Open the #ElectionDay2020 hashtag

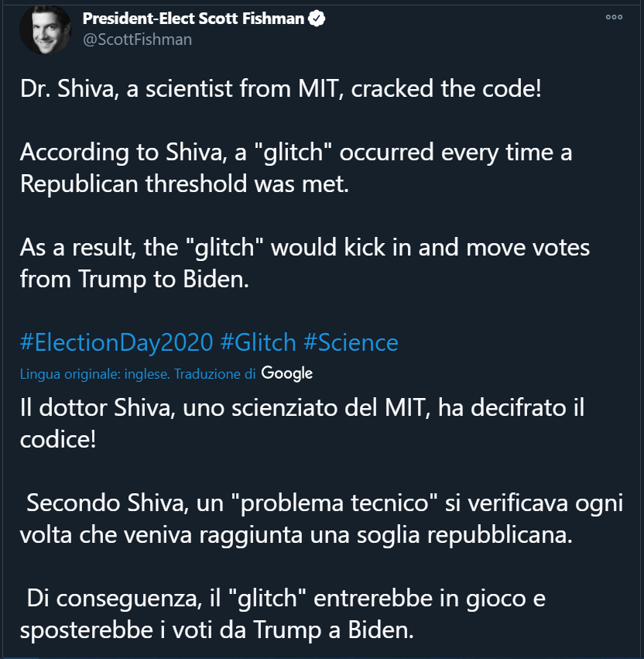point(116,342)
